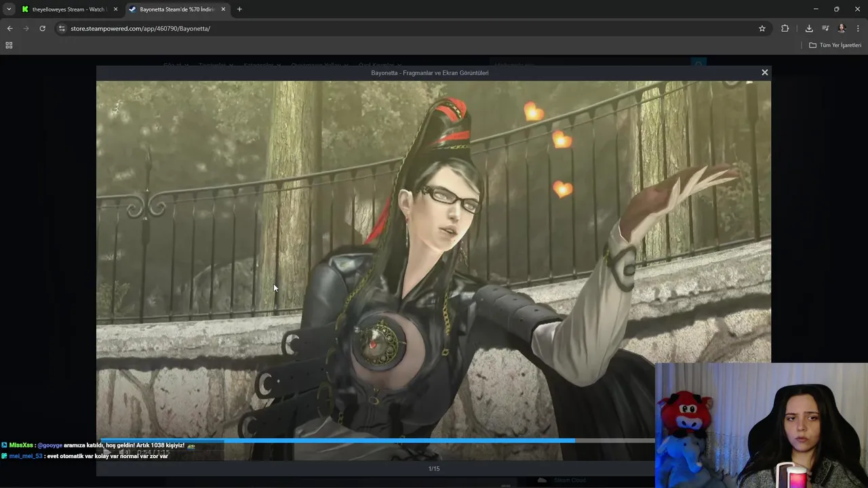Select the Bayonetta Steam tab

coord(178,9)
